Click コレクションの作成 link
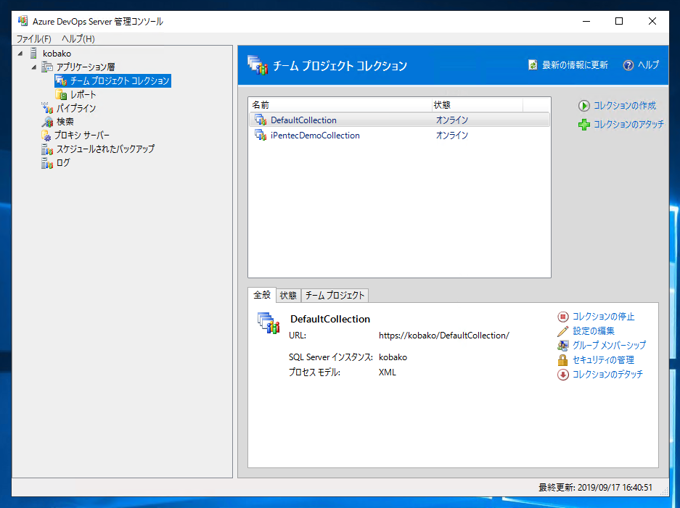This screenshot has height=508, width=680. click(624, 105)
